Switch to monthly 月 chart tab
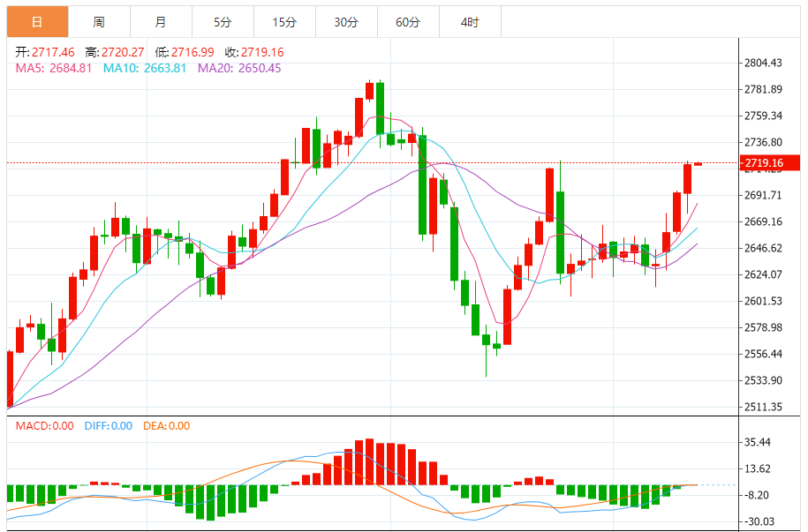 click(161, 22)
